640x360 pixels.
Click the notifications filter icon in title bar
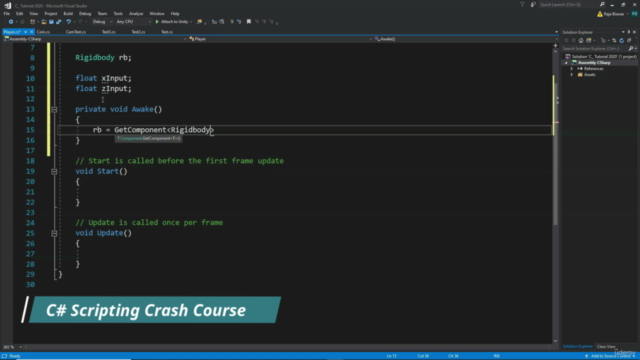522,4
